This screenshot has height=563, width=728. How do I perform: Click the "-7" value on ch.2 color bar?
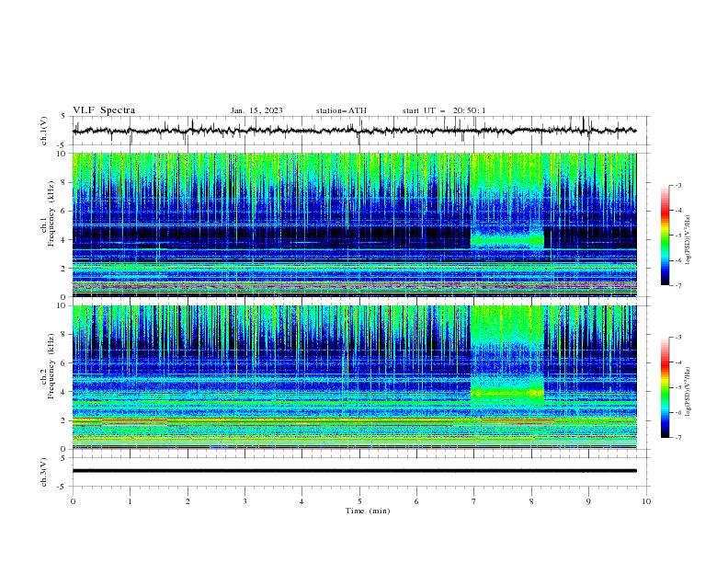677,437
